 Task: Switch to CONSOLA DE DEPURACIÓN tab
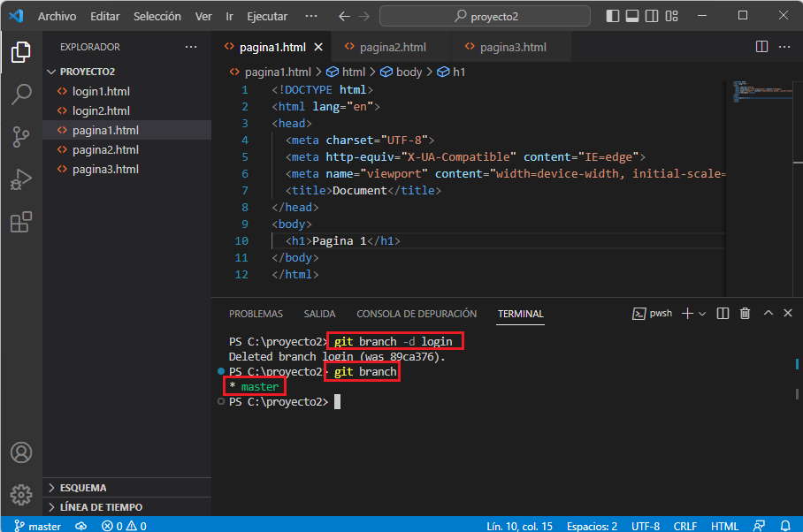coord(417,314)
